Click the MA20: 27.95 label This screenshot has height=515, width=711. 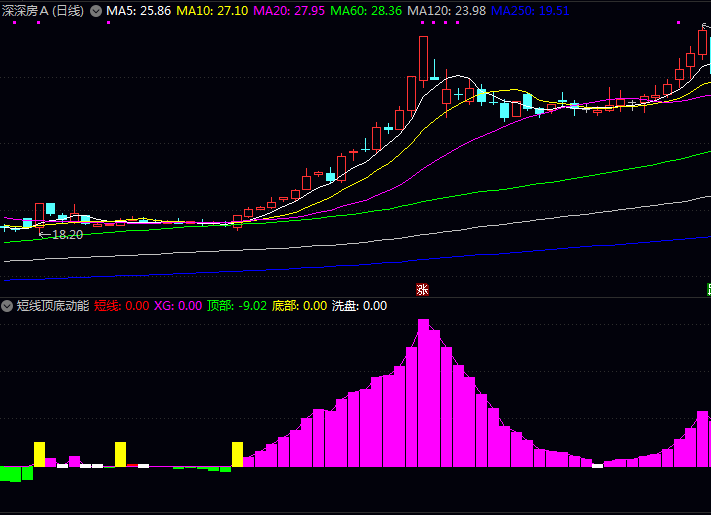point(289,11)
